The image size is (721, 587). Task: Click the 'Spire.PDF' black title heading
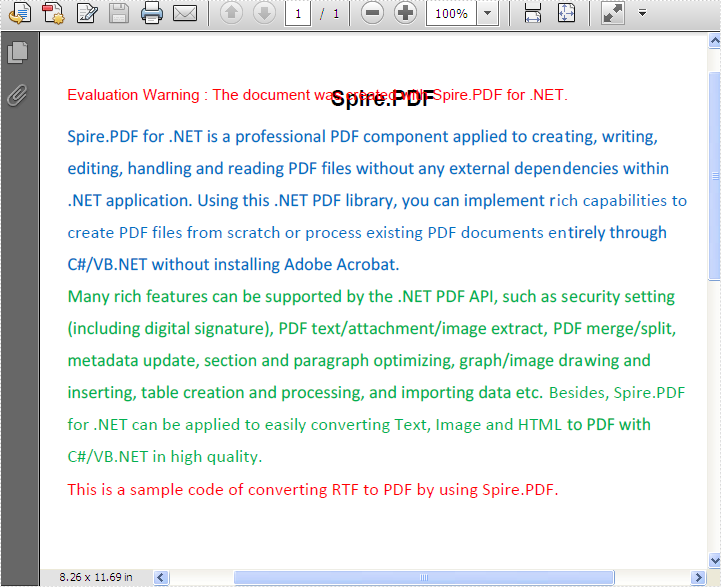pyautogui.click(x=382, y=98)
